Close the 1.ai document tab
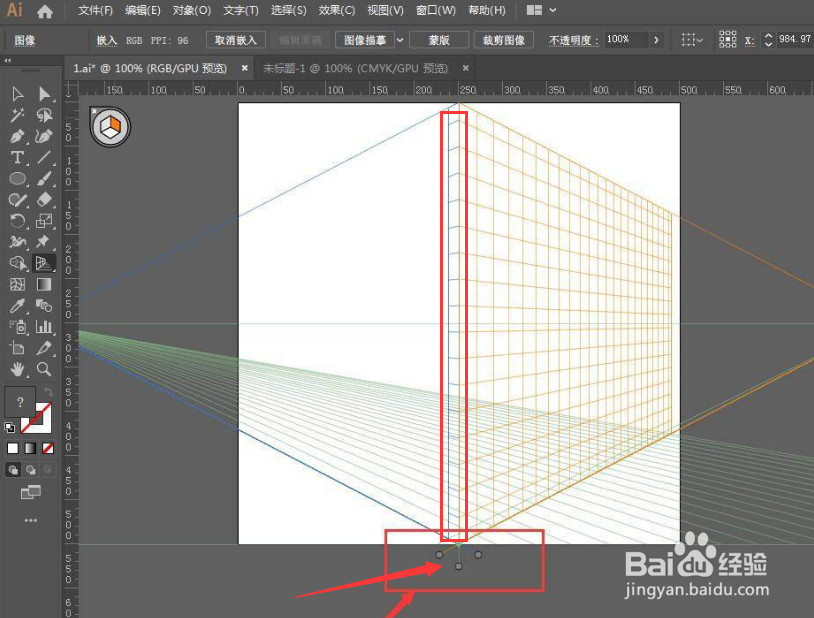This screenshot has width=814, height=618. click(x=245, y=68)
